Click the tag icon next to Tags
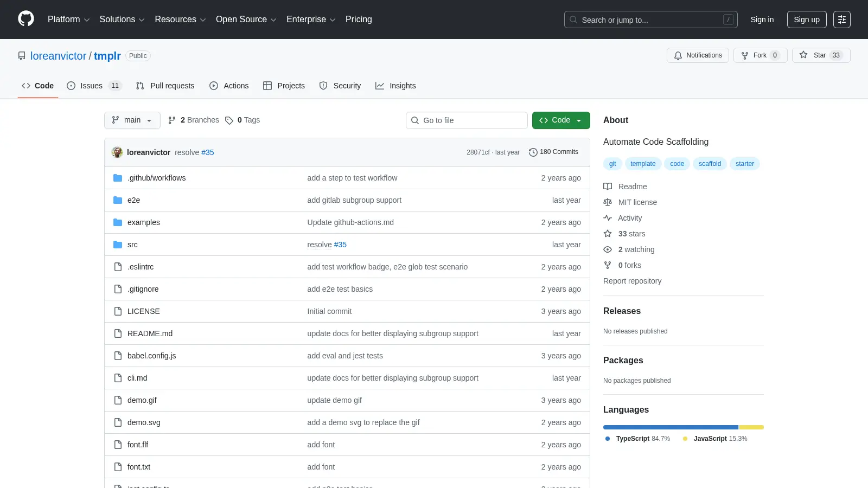The height and width of the screenshot is (488, 868). pyautogui.click(x=229, y=120)
